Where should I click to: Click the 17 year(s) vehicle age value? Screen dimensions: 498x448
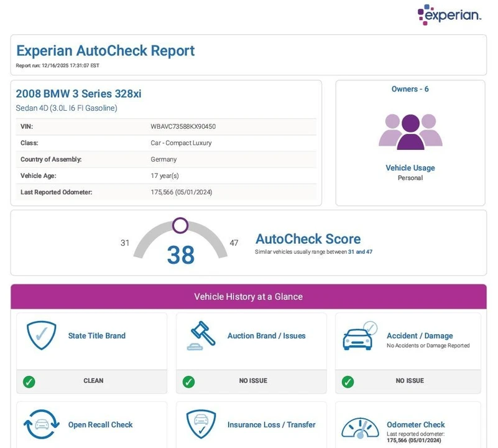pyautogui.click(x=165, y=176)
